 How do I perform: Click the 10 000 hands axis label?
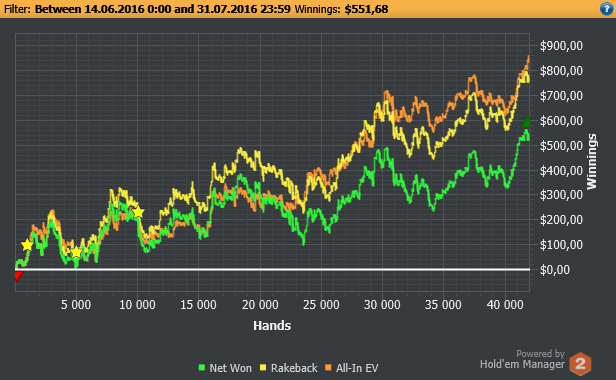pos(137,305)
